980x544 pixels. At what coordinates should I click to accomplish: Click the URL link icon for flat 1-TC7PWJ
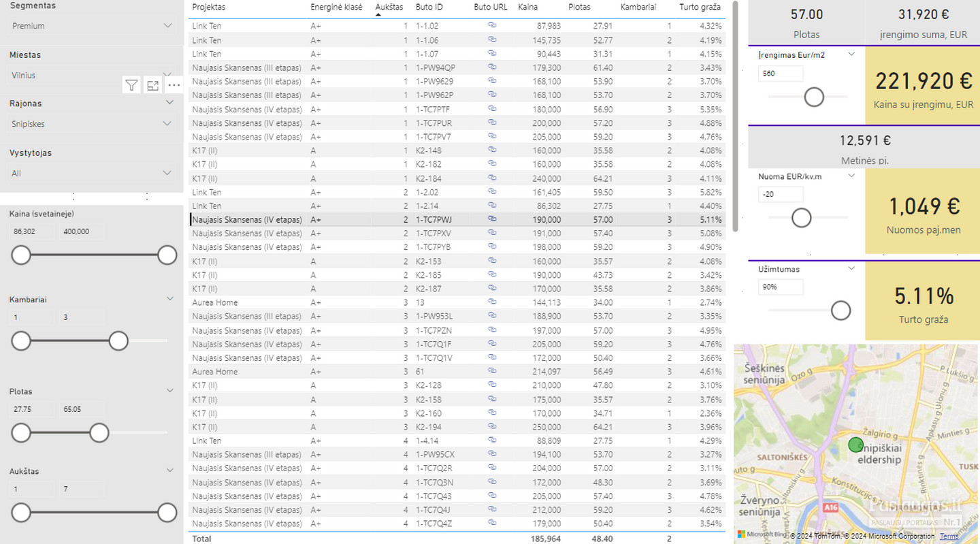[492, 219]
